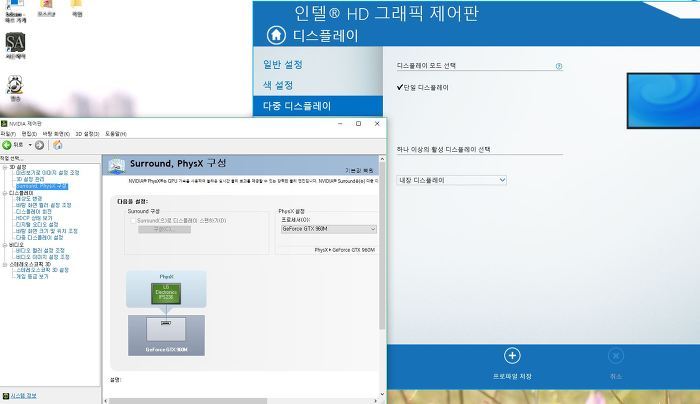This screenshot has height=404, width=700.
Task: Click the Intel home icon beside 디스플레이
Action: [x=276, y=35]
